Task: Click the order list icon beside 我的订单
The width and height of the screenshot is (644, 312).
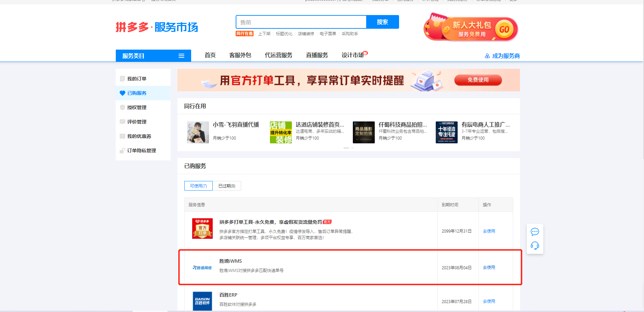Action: click(122, 79)
